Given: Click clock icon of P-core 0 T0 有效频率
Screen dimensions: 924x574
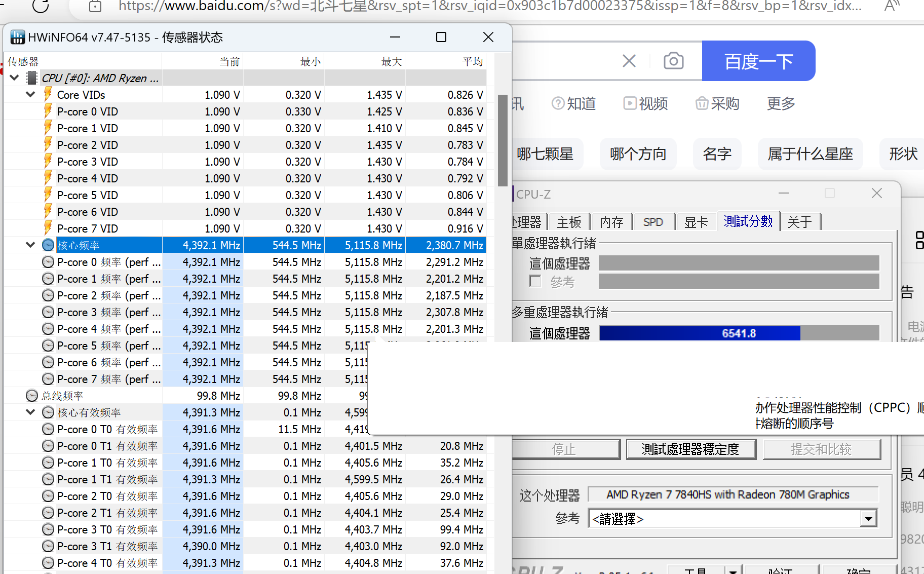Looking at the screenshot, I should point(48,429).
